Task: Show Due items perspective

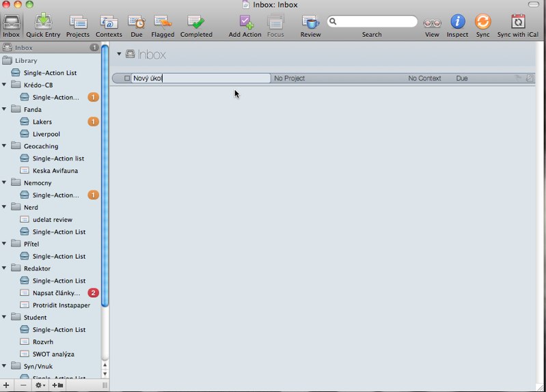Action: [137, 26]
